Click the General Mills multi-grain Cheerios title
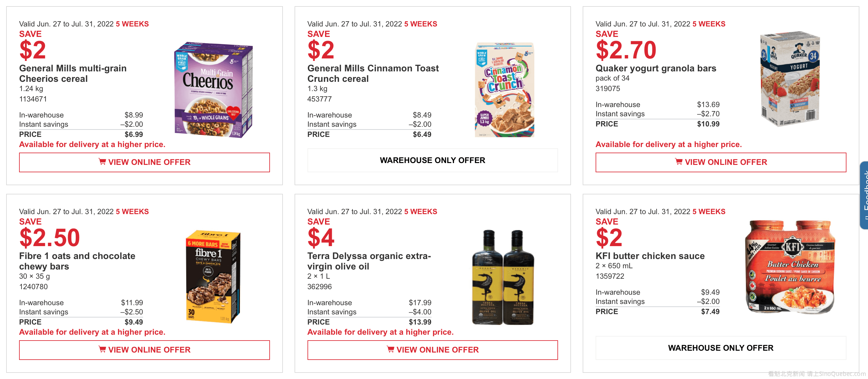The image size is (868, 379). tap(73, 74)
